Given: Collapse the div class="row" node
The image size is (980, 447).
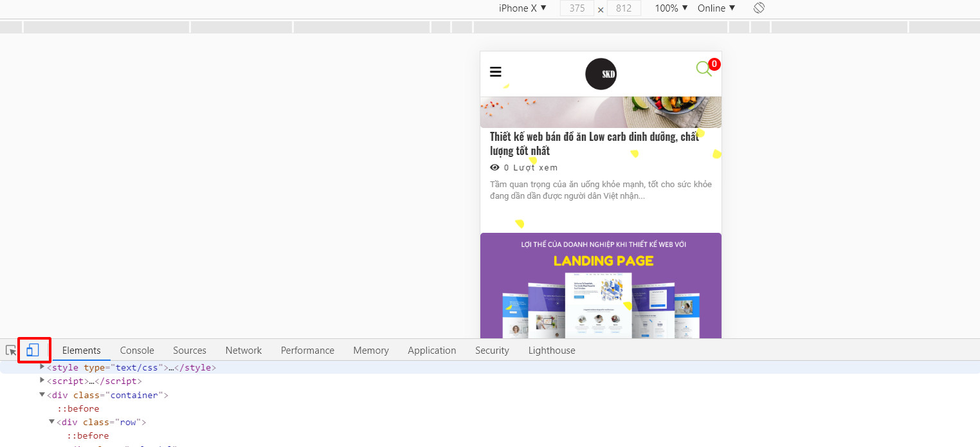Looking at the screenshot, I should (52, 421).
